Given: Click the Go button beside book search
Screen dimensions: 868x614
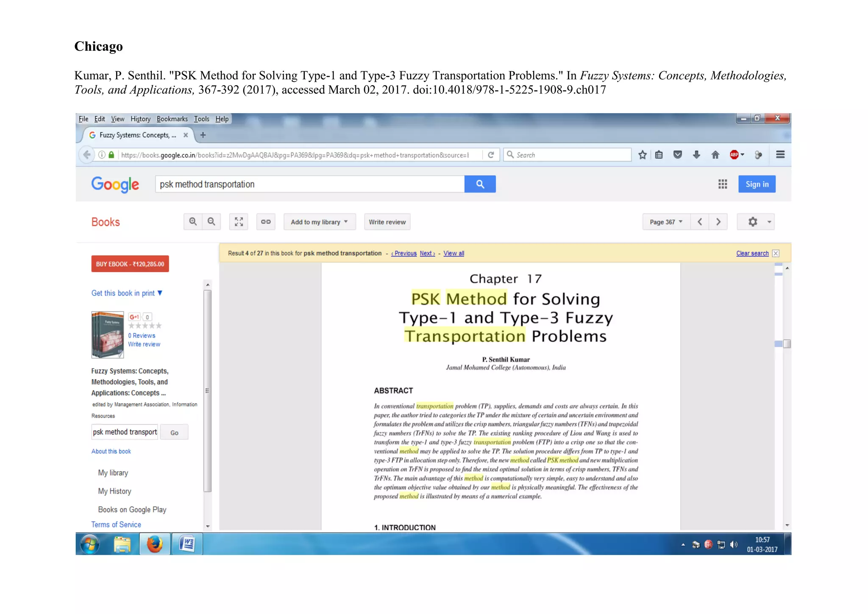Looking at the screenshot, I should 174,433.
